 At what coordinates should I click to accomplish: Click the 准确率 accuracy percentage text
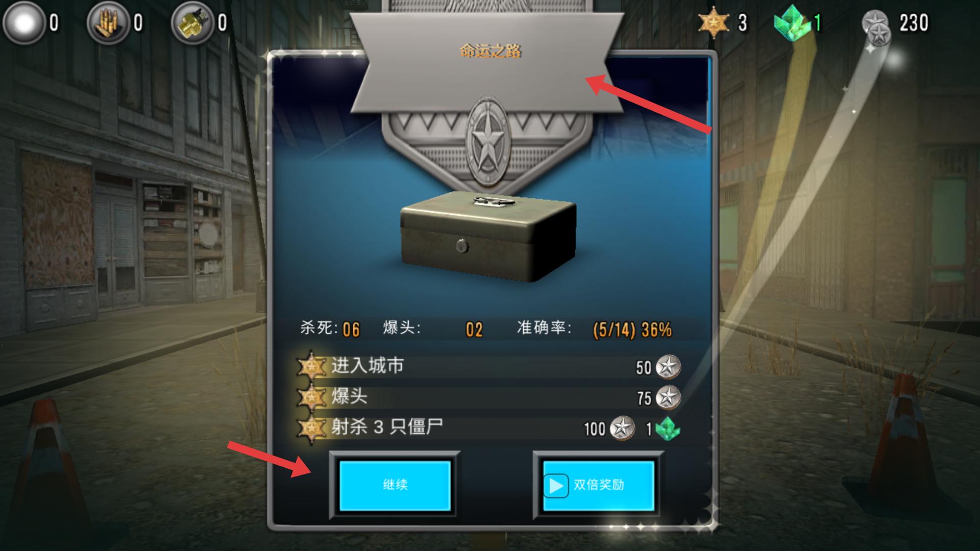(632, 330)
